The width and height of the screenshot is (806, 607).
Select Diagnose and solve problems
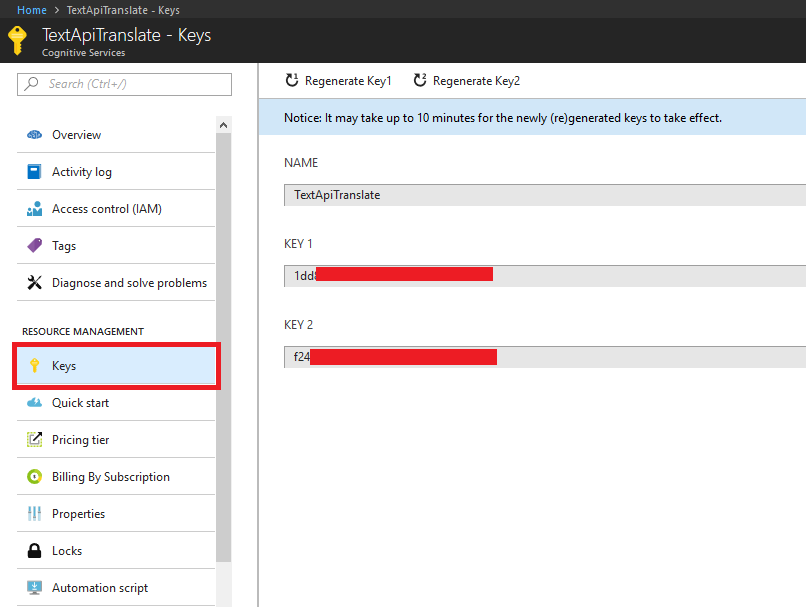[x=116, y=283]
